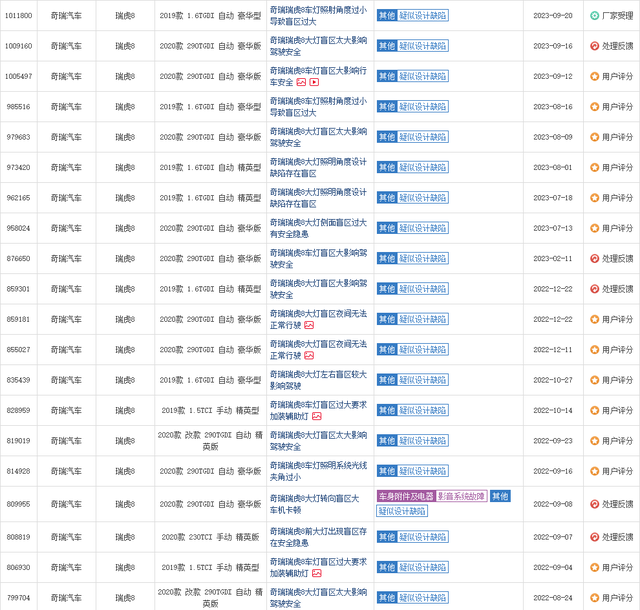Click the purple 车身附件及电器 tag
This screenshot has height=610, width=640.
tap(406, 496)
